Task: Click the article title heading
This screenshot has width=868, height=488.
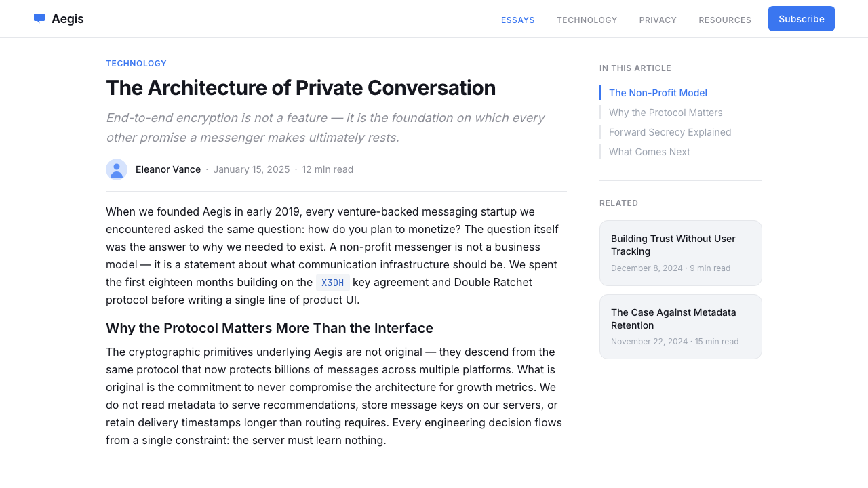Action: click(301, 88)
